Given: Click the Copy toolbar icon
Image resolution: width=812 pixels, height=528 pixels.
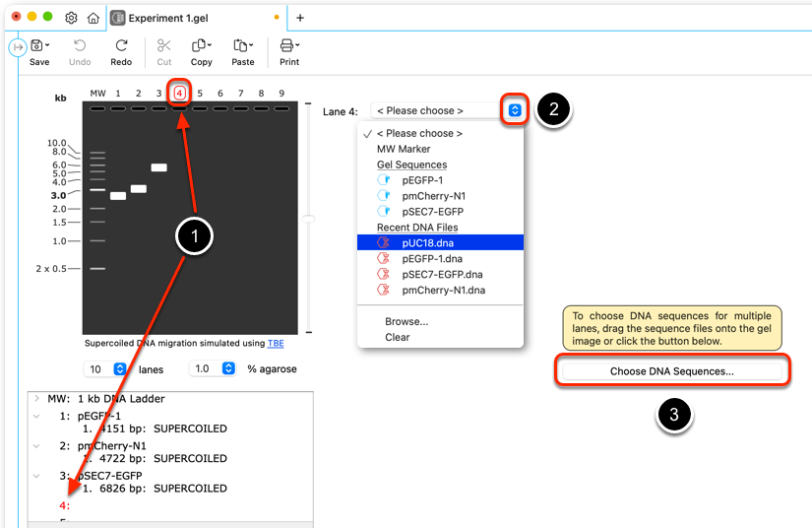Looking at the screenshot, I should (x=200, y=45).
